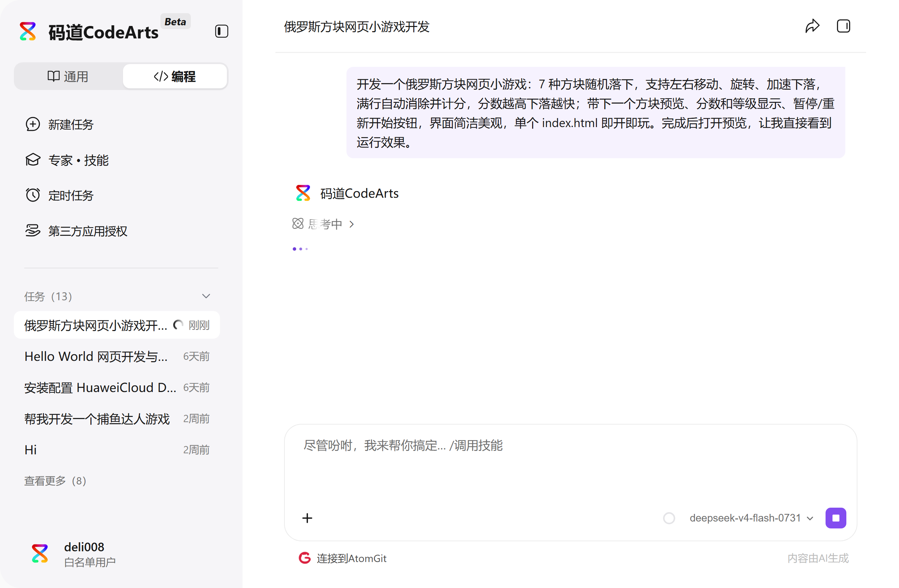The height and width of the screenshot is (588, 899).
Task: Click the AtomGit G logo
Action: tap(305, 558)
